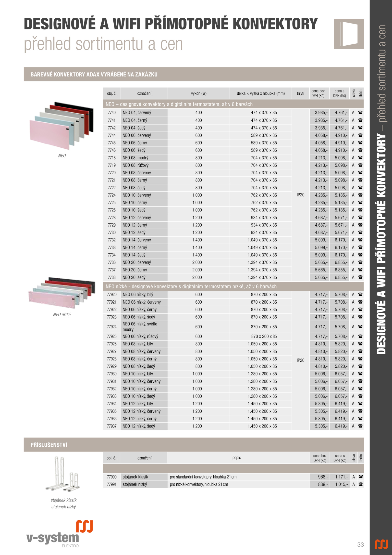Image resolution: width=392 pixels, height=555 pixels.
Task: Click the NEO nízké convectors image
Action: 61,293
